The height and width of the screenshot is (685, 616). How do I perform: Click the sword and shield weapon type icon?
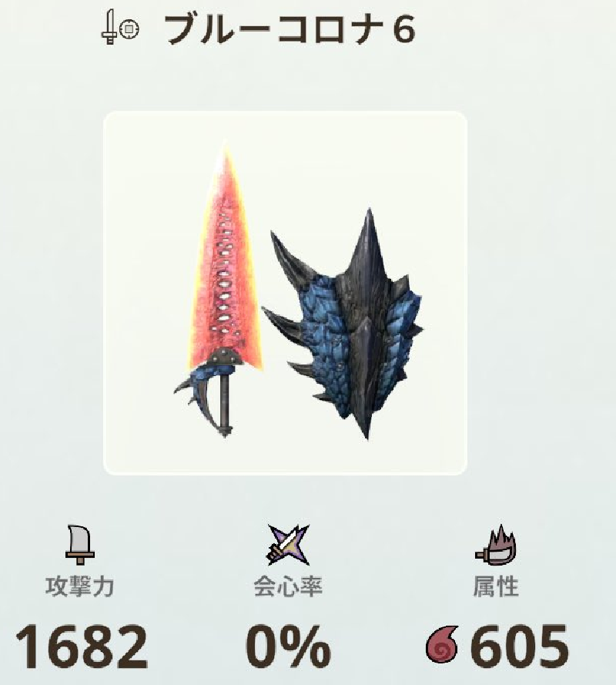click(120, 29)
